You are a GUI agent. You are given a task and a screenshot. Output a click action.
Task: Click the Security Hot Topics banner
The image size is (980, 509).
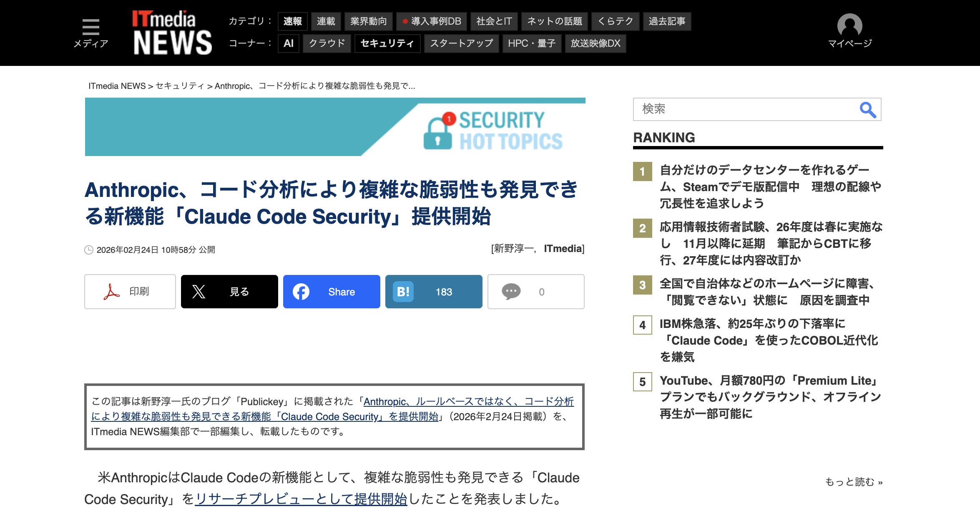[x=335, y=127]
